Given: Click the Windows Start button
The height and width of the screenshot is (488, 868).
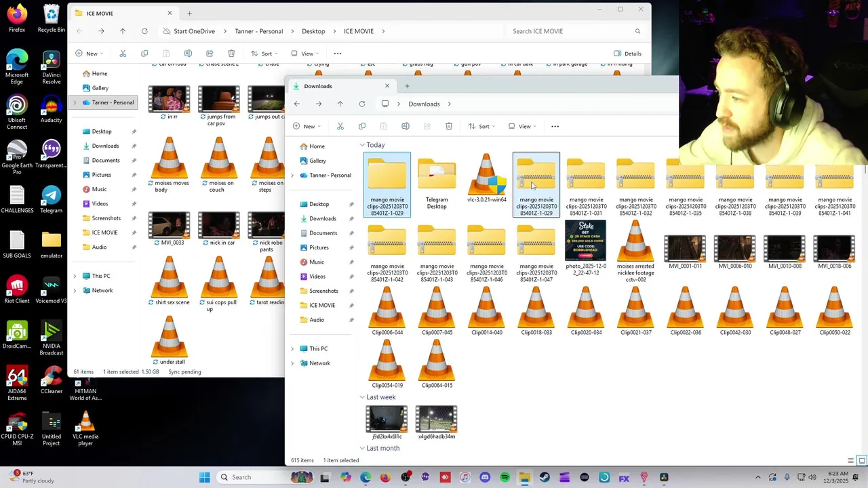Looking at the screenshot, I should 204,477.
